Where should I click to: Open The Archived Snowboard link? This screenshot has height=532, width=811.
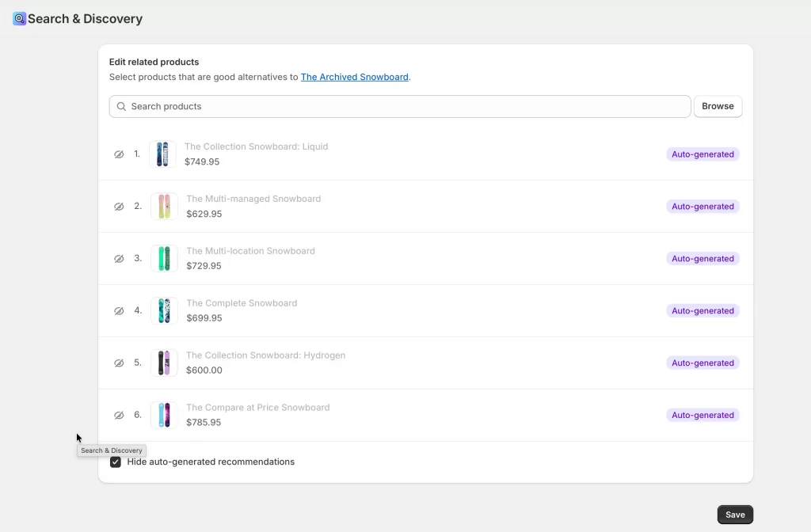click(x=354, y=77)
